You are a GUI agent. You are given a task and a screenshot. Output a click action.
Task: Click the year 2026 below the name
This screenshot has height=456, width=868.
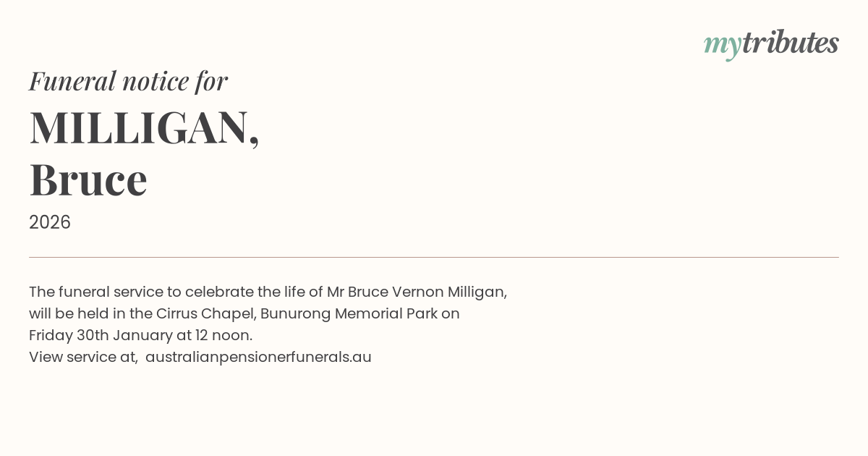click(50, 222)
